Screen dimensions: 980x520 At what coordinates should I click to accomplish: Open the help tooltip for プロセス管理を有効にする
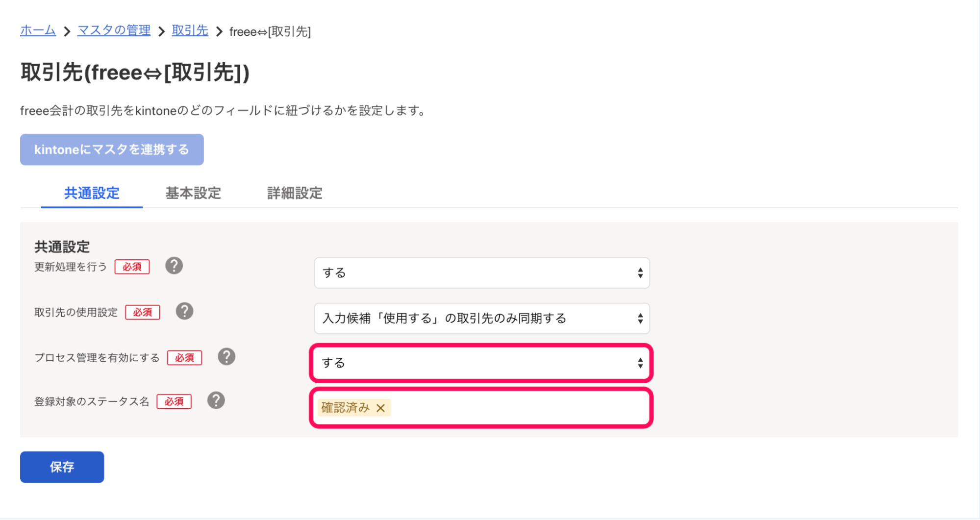pos(226,357)
